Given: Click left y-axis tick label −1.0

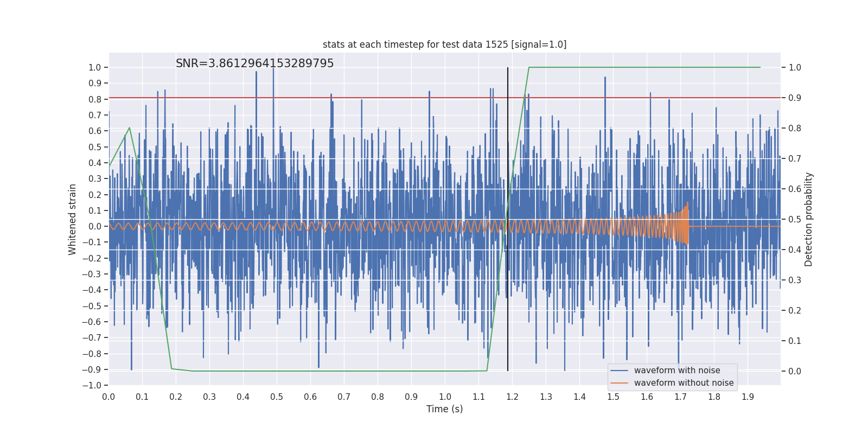Looking at the screenshot, I should pyautogui.click(x=91, y=385).
